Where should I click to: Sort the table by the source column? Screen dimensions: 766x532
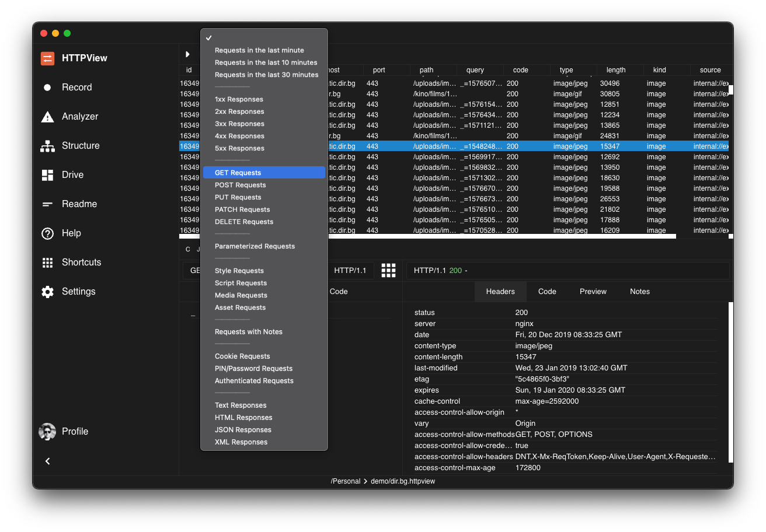710,70
